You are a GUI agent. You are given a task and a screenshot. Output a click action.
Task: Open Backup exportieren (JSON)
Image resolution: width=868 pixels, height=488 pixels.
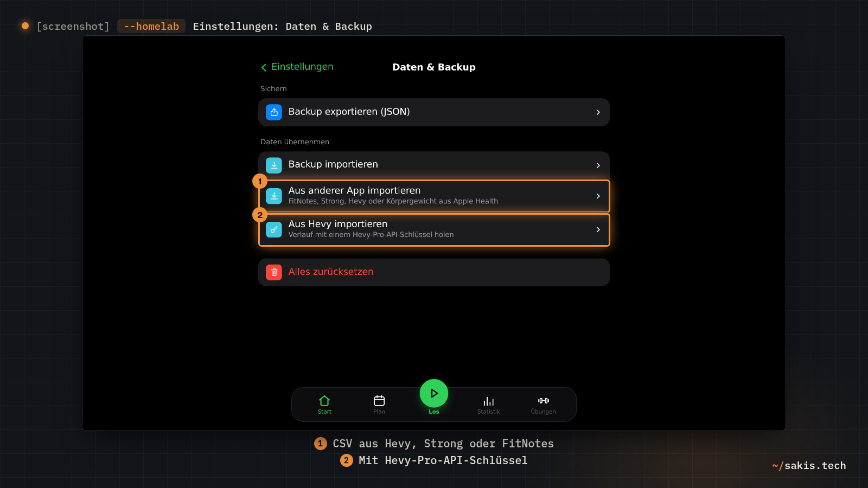[x=434, y=112]
